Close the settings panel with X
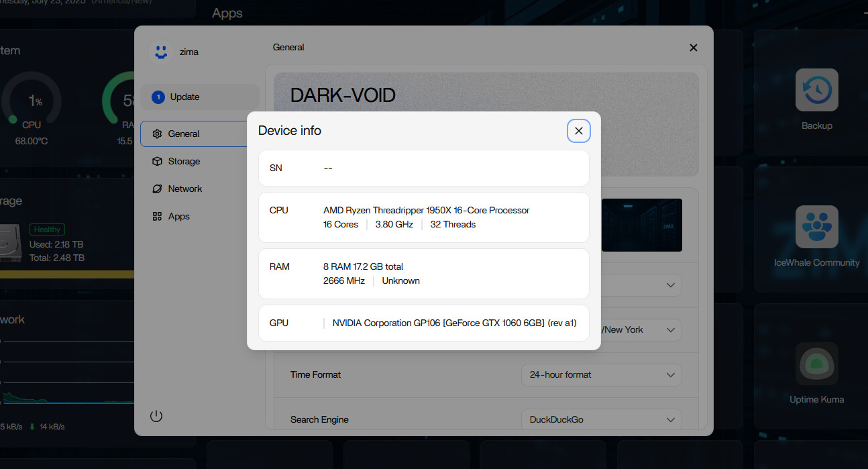This screenshot has height=469, width=868. pyautogui.click(x=694, y=48)
